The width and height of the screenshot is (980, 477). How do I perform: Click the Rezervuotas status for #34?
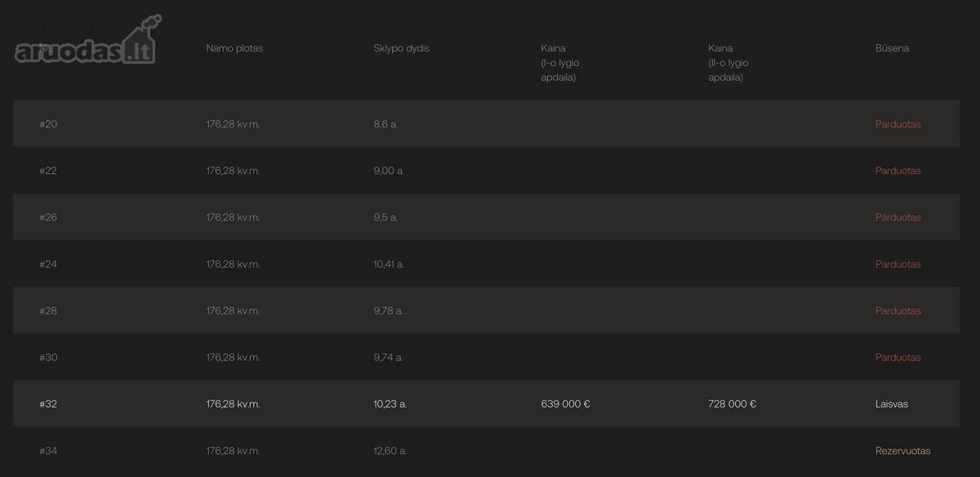[902, 451]
